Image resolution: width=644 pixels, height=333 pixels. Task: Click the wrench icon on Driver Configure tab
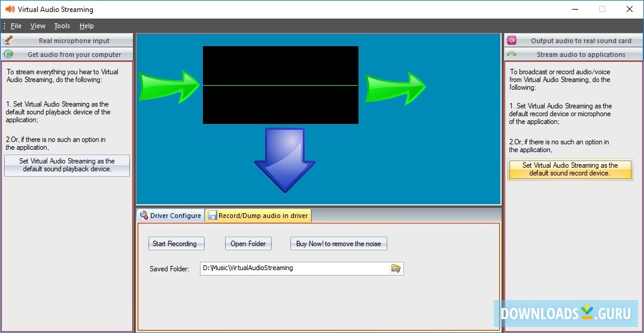pos(144,215)
